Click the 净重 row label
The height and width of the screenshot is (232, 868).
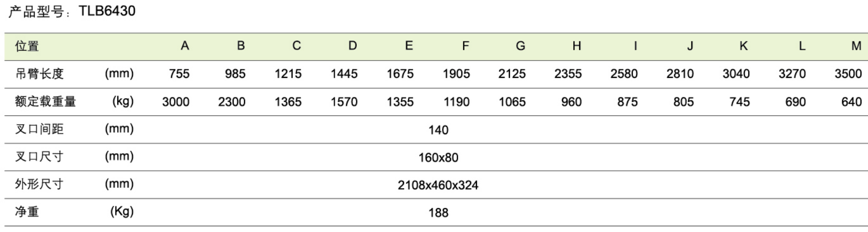tap(27, 212)
